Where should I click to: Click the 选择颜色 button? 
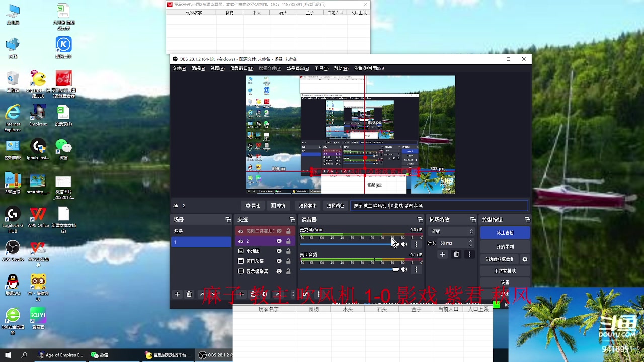[336, 206]
